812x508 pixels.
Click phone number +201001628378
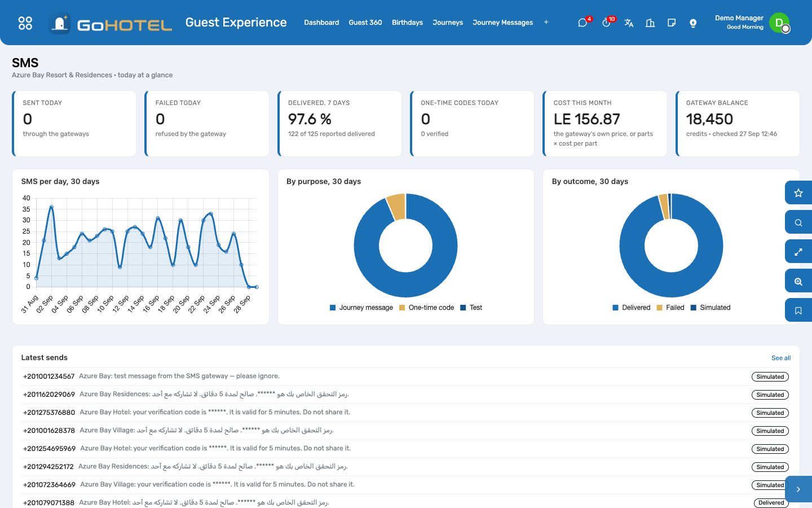[x=49, y=431]
